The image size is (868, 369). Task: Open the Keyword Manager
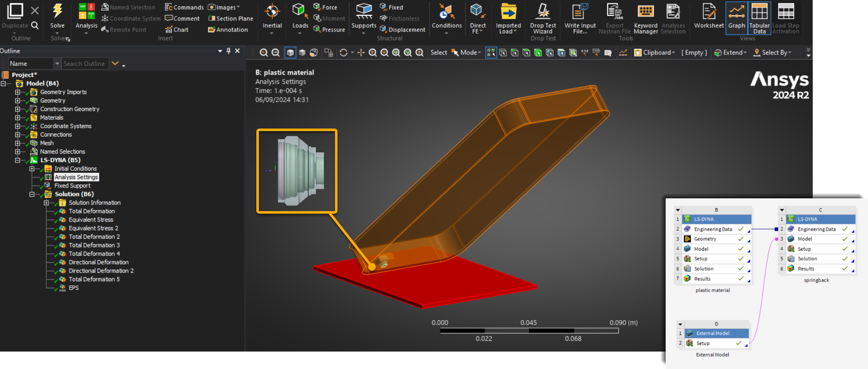(645, 11)
